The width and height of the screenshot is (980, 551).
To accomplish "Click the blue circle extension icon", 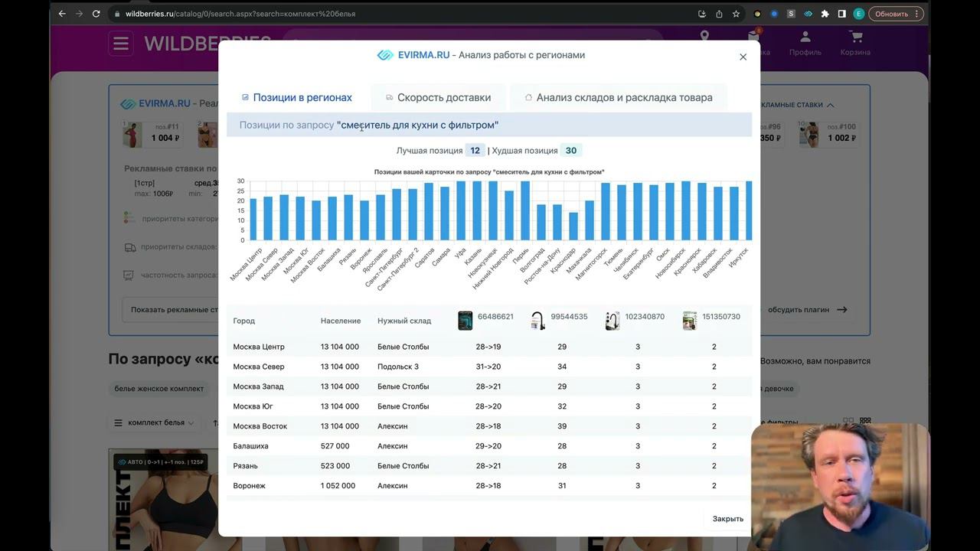I will (x=774, y=14).
